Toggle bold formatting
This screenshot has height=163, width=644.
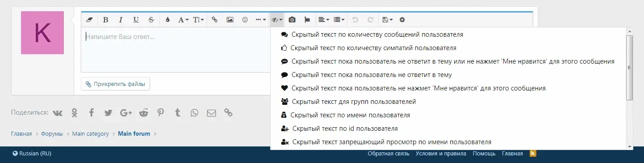click(106, 20)
